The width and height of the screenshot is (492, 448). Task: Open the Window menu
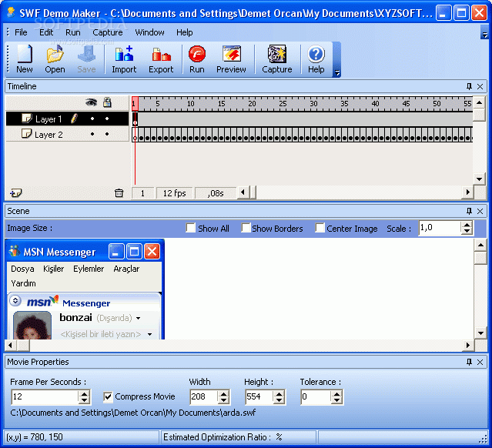pos(149,32)
